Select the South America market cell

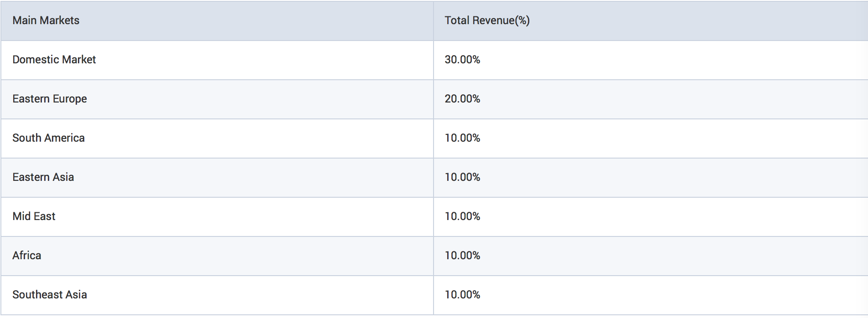(x=48, y=138)
